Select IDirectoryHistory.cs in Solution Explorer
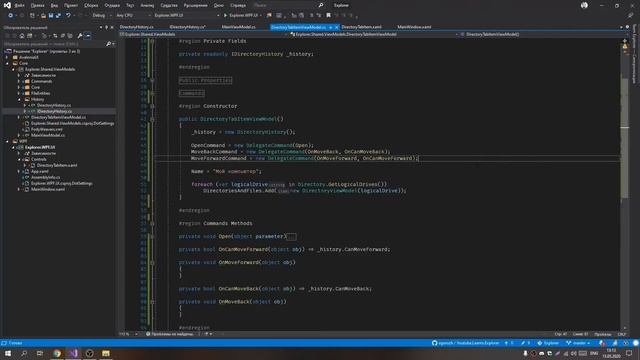640x360 pixels. (x=54, y=111)
